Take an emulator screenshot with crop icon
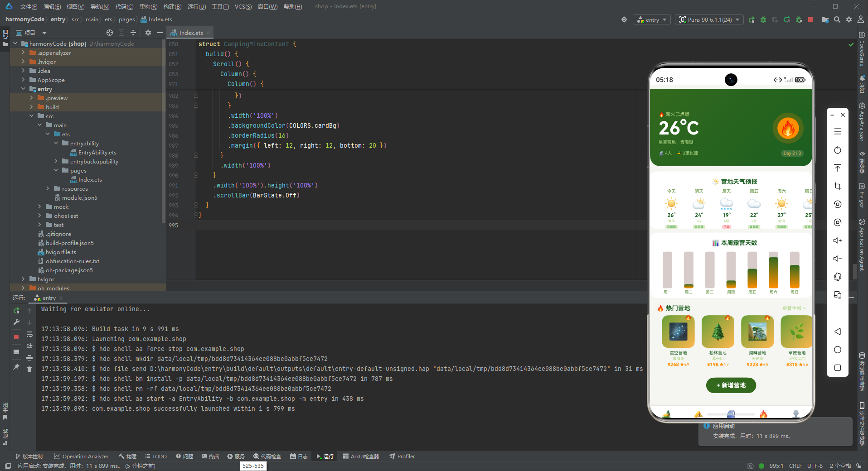 [x=838, y=186]
